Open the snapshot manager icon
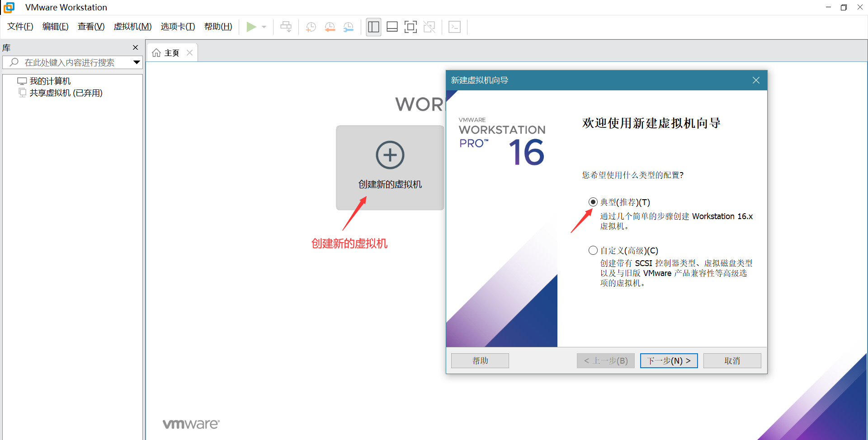 [x=348, y=27]
